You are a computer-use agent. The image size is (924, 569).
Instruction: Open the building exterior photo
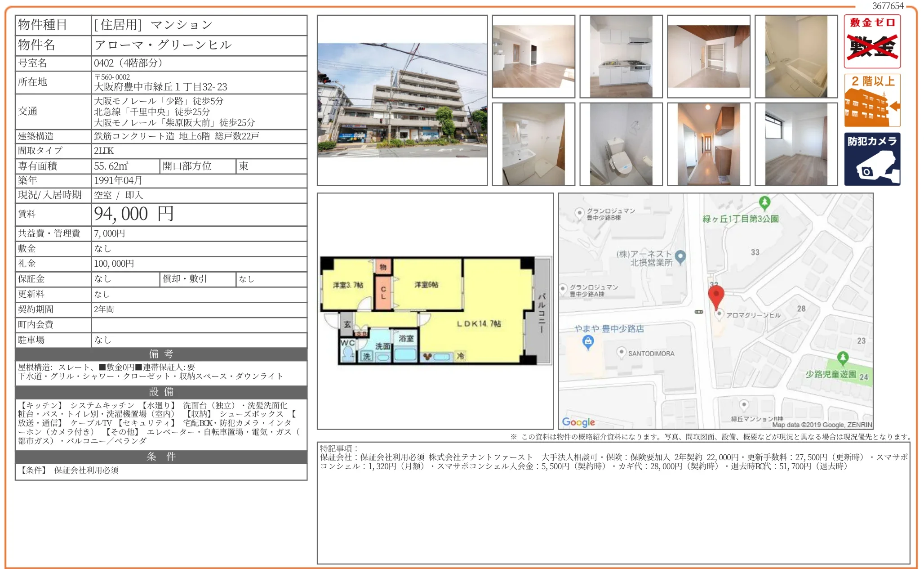coord(402,100)
